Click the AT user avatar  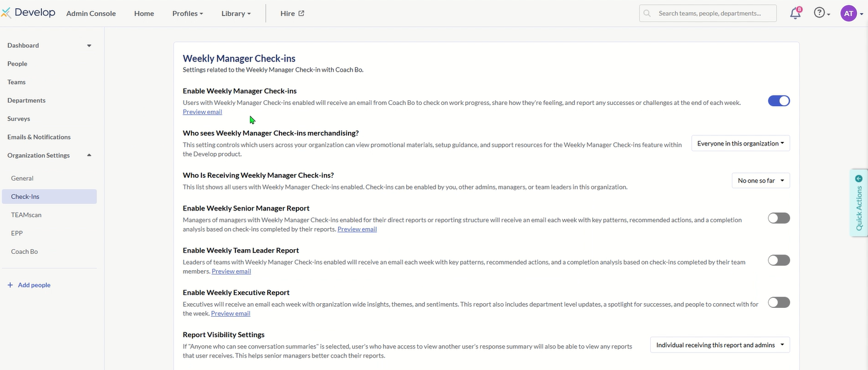849,13
